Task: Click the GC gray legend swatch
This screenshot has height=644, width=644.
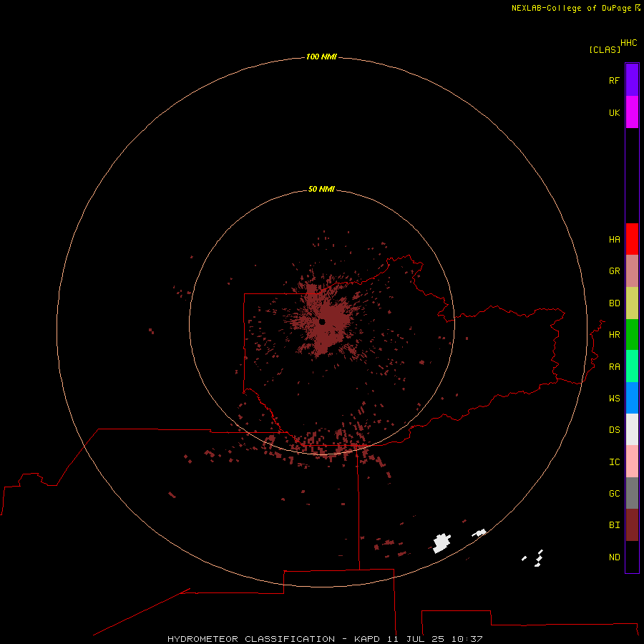Action: click(x=632, y=493)
